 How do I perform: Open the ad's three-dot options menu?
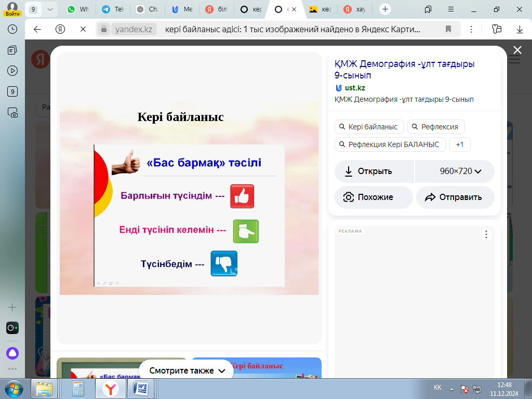486,234
